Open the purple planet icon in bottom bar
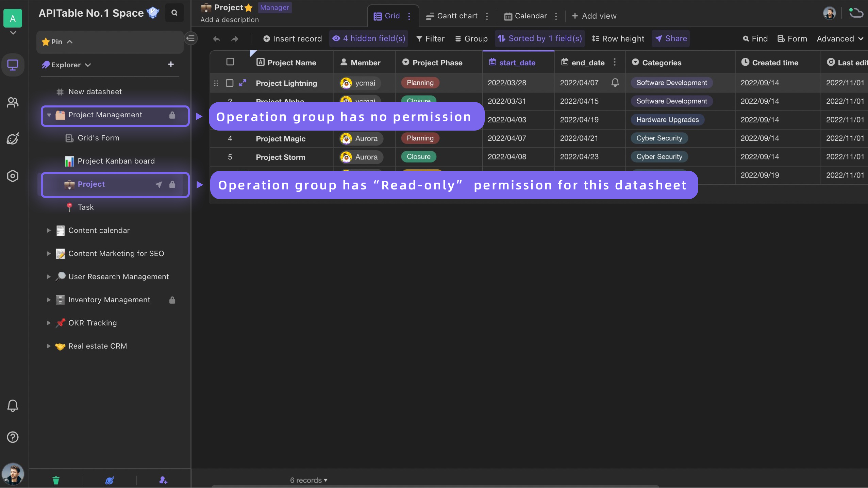868x488 pixels. 110,480
